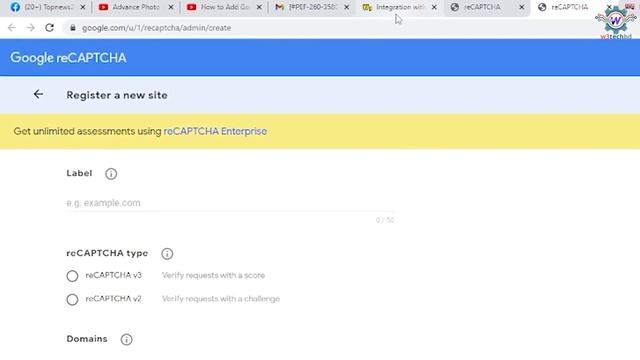Click the address bar URL
640x360 pixels.
coord(157,28)
